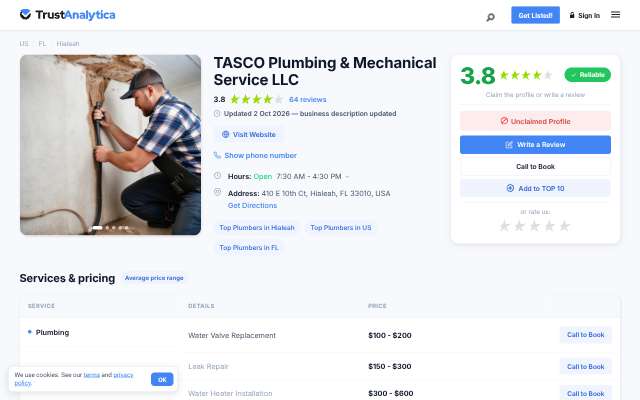This screenshot has height=400, width=640.
Task: Click the pencil icon in Write a Review
Action: click(509, 145)
